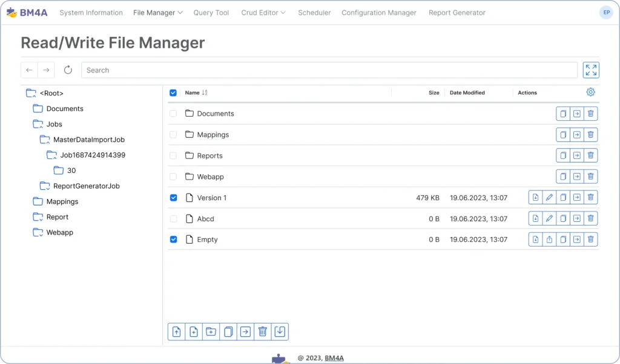
Task: Open BM4A footer link
Action: (x=334, y=358)
